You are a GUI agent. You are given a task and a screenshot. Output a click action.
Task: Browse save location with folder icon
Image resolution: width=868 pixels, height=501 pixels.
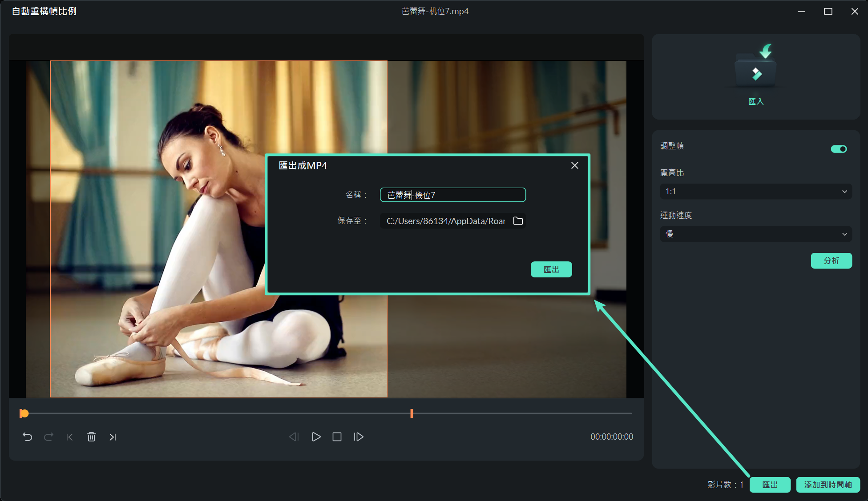518,221
